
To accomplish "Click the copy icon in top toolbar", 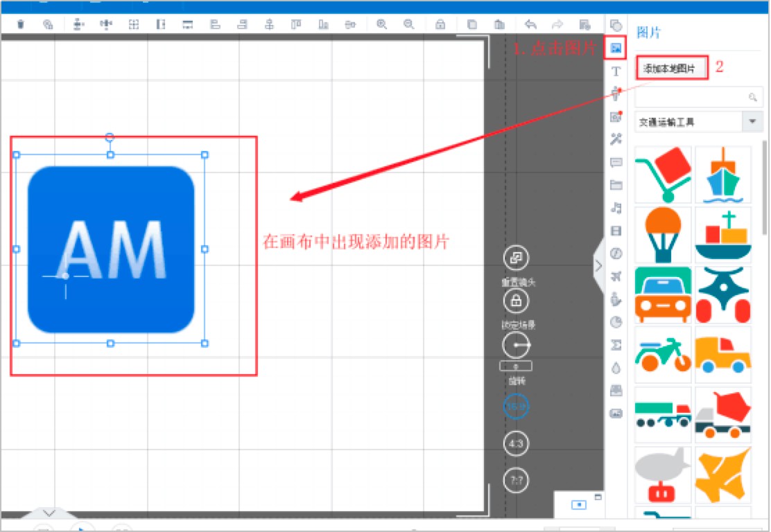I will [471, 24].
